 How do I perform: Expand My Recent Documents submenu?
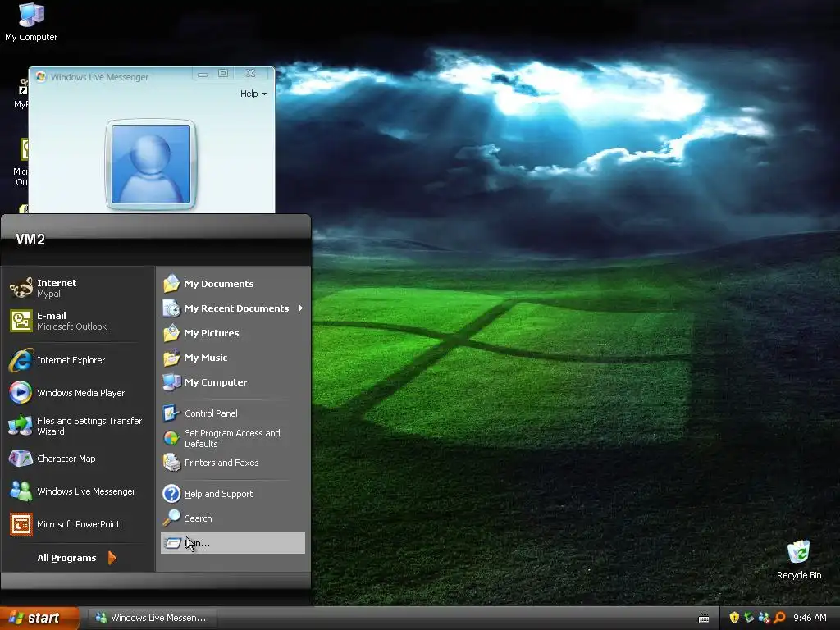click(x=232, y=308)
